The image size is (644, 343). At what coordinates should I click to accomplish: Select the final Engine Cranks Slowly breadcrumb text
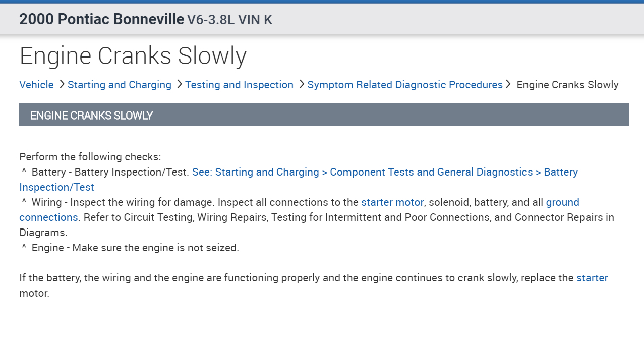coord(567,85)
